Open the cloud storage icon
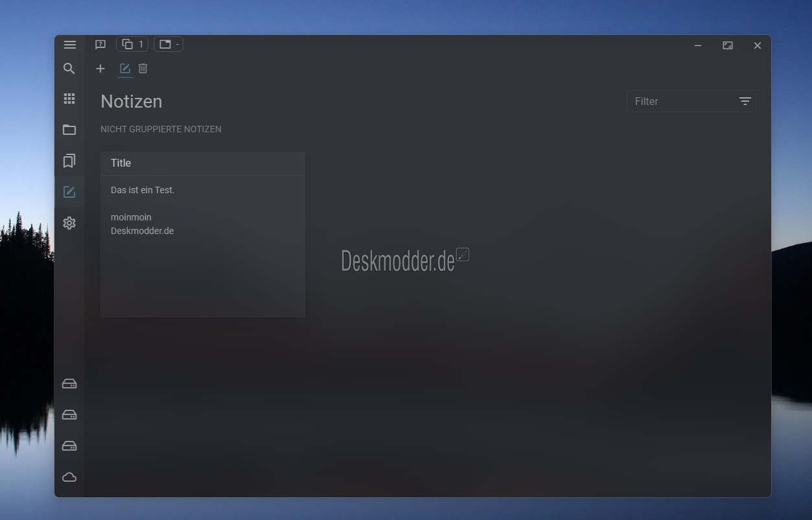Viewport: 812px width, 520px height. tap(69, 477)
